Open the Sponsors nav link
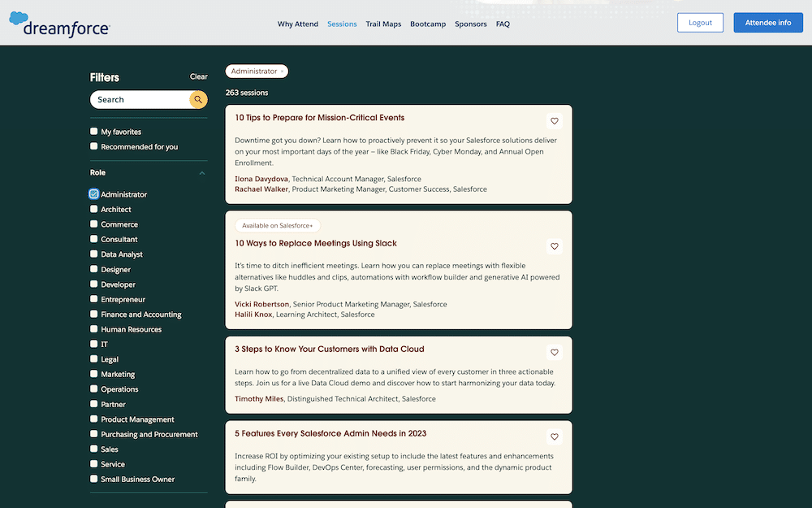The height and width of the screenshot is (508, 812). click(x=471, y=24)
